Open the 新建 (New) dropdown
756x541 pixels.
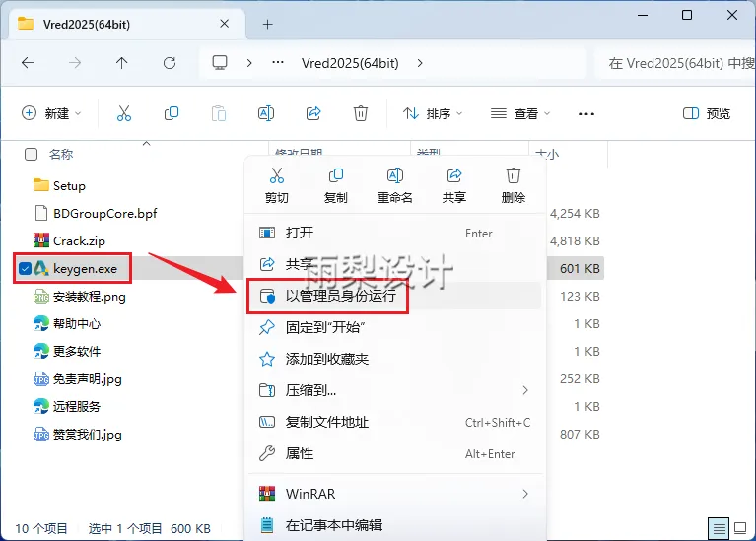[x=51, y=113]
